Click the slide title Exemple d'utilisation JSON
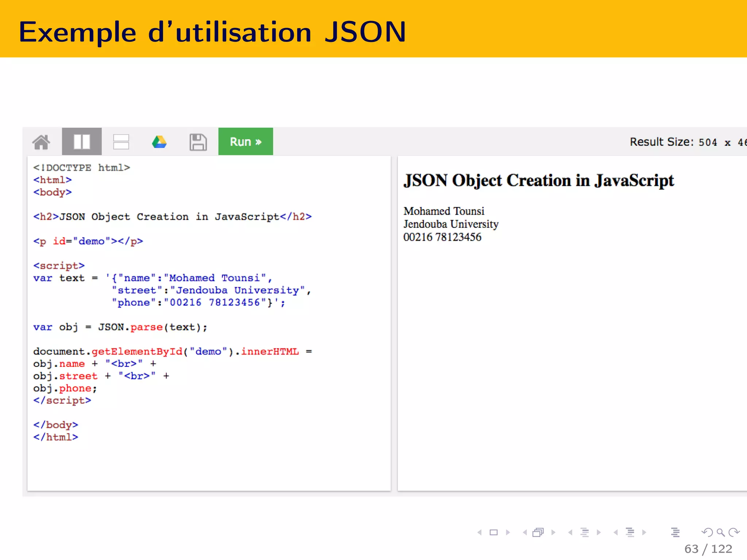The width and height of the screenshot is (747, 560). pos(212,32)
